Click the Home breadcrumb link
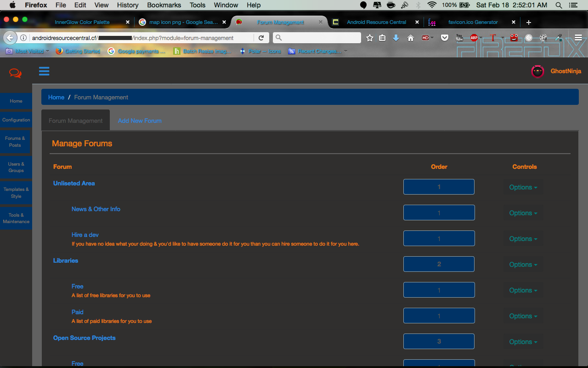The image size is (588, 368). (56, 97)
